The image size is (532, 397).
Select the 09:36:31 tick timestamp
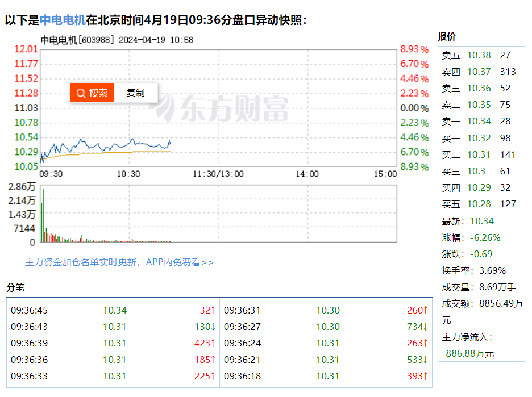(x=242, y=310)
